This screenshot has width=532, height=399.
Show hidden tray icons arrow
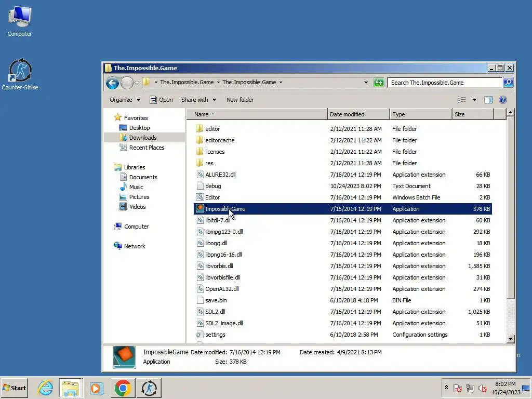pos(446,388)
